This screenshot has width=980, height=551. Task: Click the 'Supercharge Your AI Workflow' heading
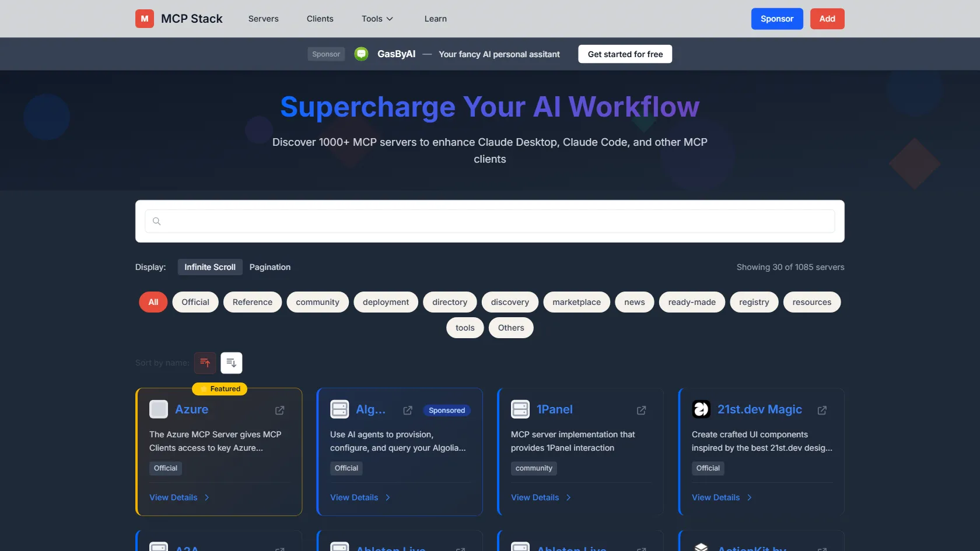click(490, 107)
